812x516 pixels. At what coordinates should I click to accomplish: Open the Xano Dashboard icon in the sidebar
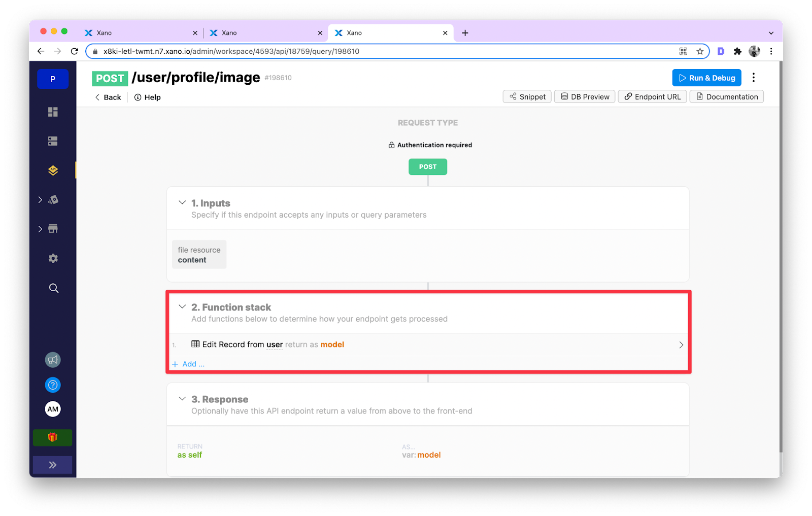click(52, 112)
